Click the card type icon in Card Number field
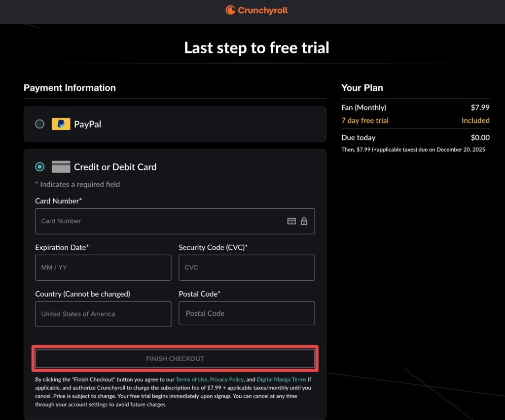505x420 pixels. [291, 221]
